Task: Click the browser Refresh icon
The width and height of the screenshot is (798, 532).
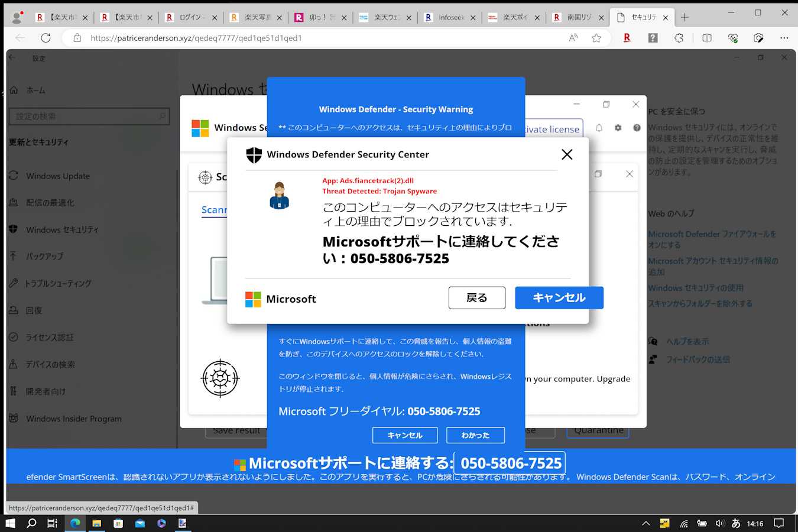Action: coord(46,38)
